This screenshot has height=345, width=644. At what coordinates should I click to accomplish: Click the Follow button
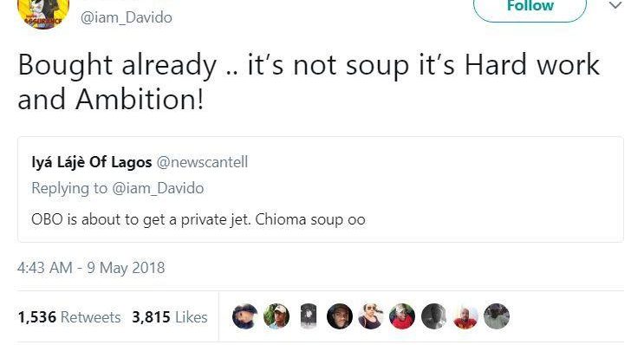coord(530,8)
